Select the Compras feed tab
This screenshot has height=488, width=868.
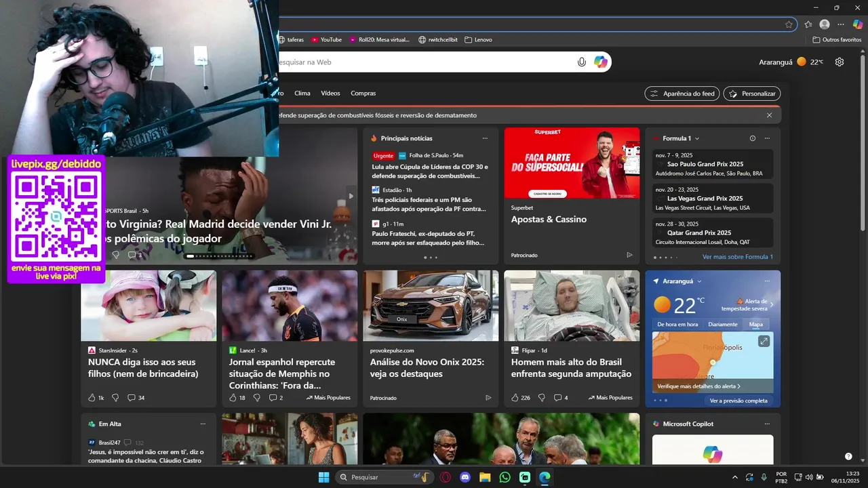(363, 94)
